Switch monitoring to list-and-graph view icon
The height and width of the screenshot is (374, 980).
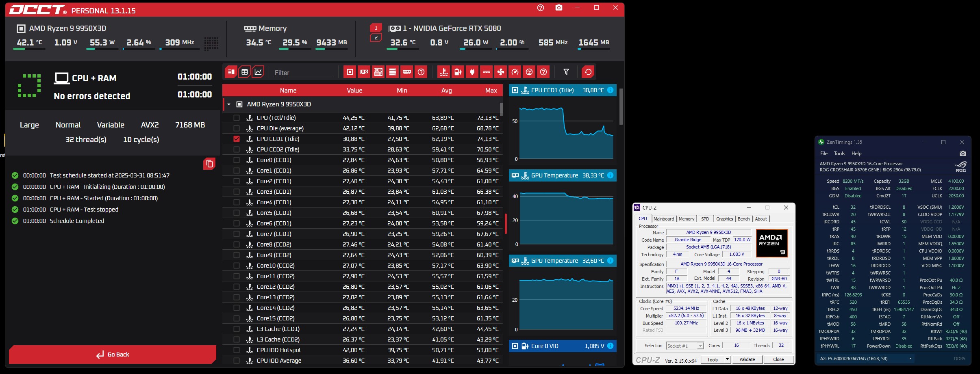tap(231, 72)
